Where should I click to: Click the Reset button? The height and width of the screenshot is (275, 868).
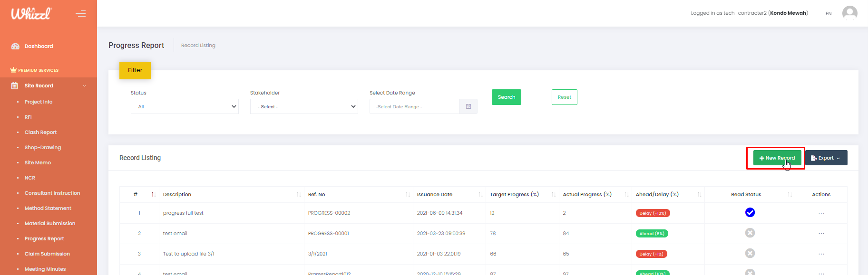click(x=564, y=97)
